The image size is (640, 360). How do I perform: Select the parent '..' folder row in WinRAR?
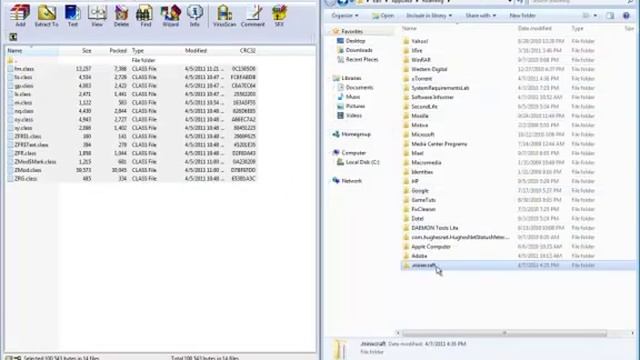pos(131,60)
